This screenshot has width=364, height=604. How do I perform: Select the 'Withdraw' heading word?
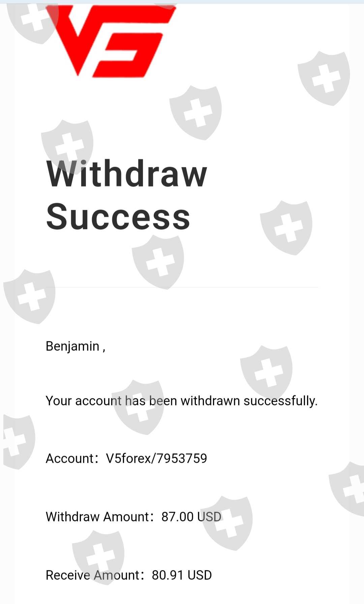[x=126, y=174]
